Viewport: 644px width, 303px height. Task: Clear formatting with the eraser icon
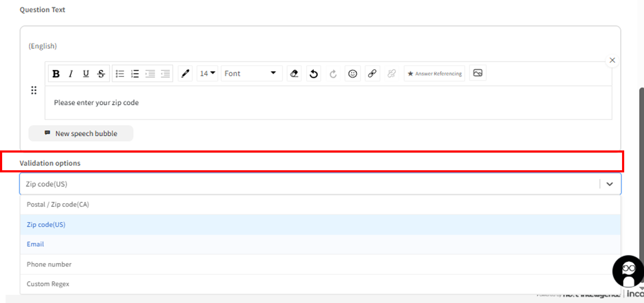[x=294, y=74]
